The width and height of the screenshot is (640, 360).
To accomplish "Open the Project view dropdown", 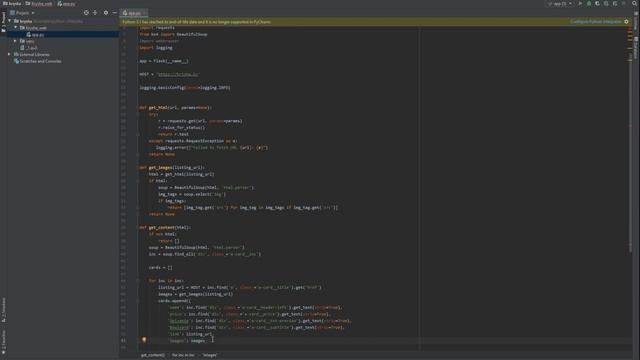I will click(x=22, y=13).
